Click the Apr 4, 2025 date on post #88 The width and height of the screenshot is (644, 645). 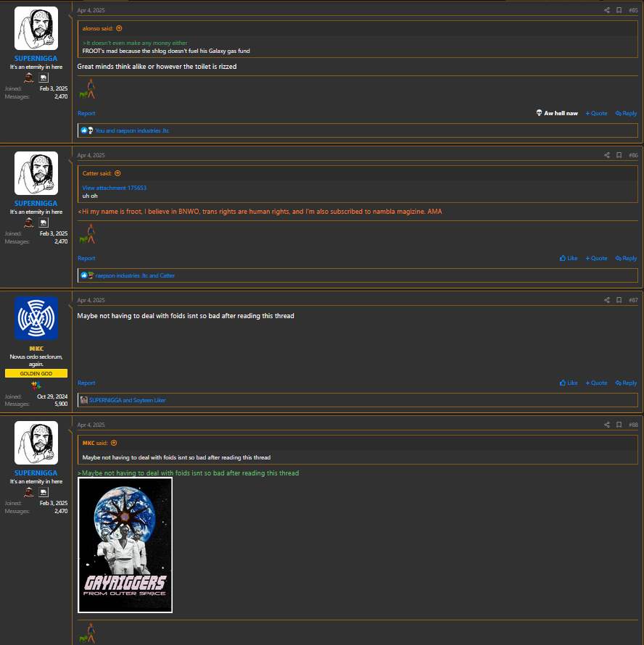coord(91,425)
